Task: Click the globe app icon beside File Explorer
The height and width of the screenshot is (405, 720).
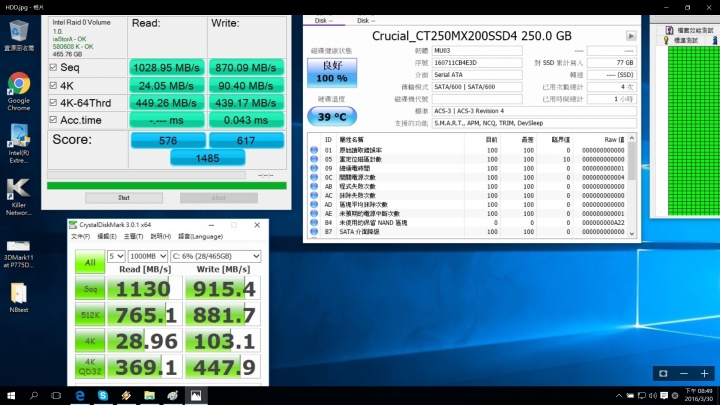Action: click(x=173, y=395)
